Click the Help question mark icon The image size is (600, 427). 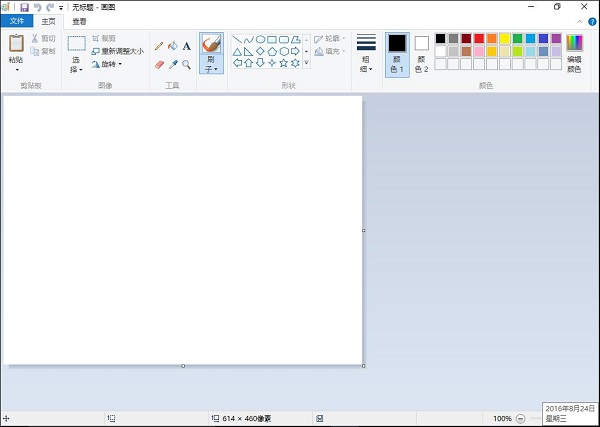[592, 21]
